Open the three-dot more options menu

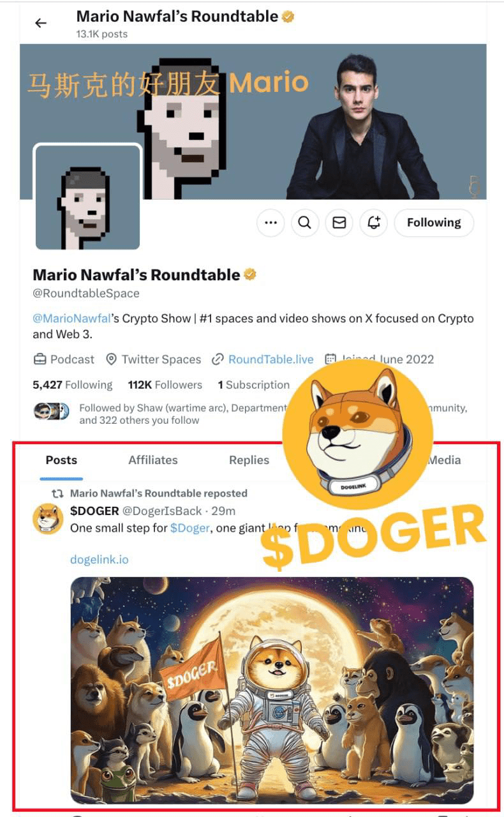pyautogui.click(x=271, y=223)
